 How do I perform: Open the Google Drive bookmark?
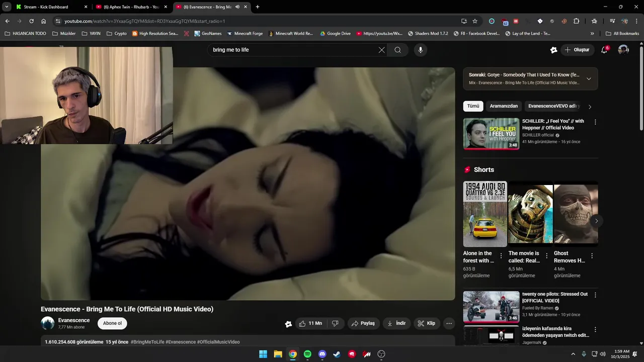(335, 34)
